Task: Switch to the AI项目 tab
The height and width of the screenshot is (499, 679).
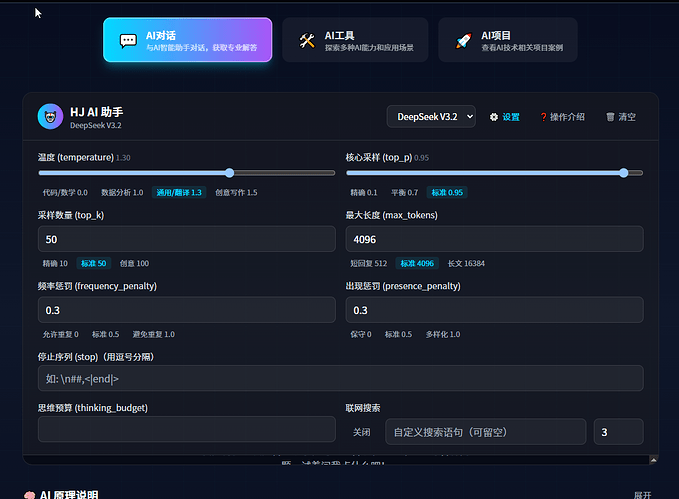Action: (507, 40)
